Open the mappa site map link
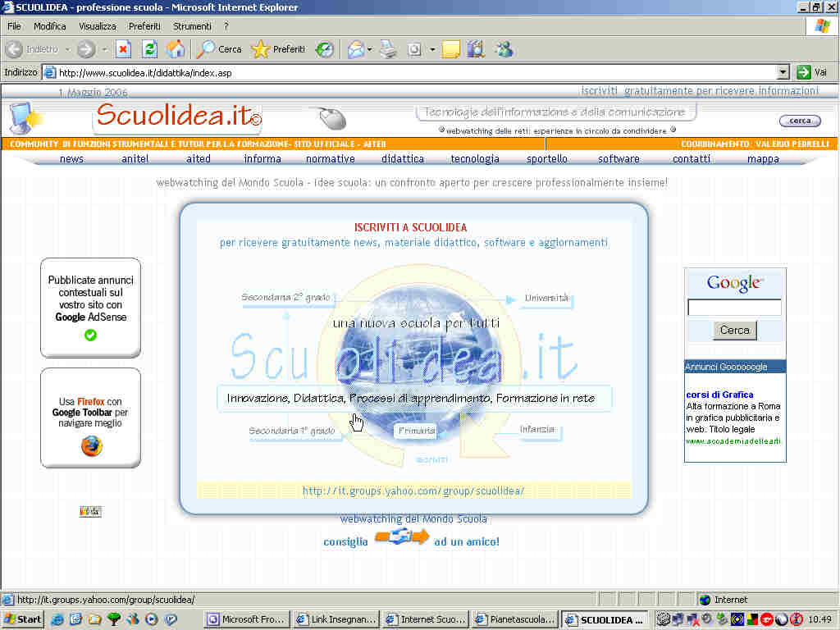The image size is (840, 630). coord(764,159)
